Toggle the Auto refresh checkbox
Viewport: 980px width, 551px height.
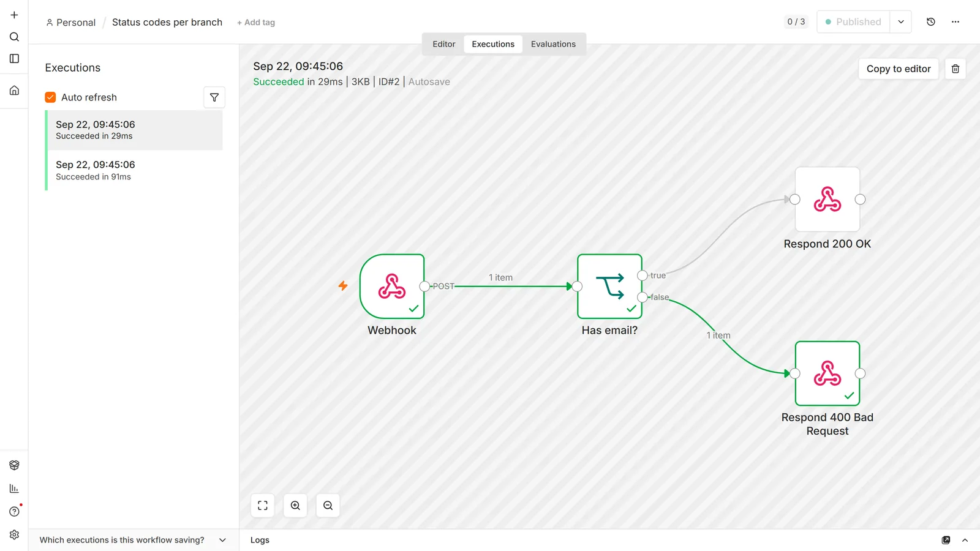click(x=50, y=97)
